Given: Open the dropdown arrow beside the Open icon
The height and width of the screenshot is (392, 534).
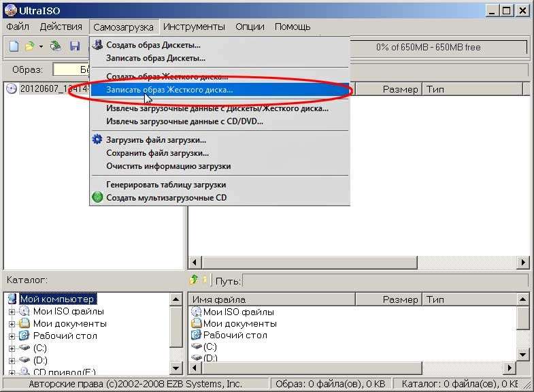Looking at the screenshot, I should pos(41,46).
